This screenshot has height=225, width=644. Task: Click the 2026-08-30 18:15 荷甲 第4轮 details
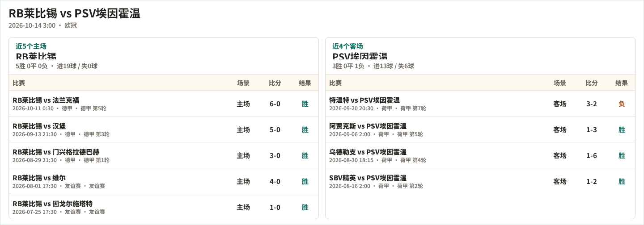click(377, 160)
